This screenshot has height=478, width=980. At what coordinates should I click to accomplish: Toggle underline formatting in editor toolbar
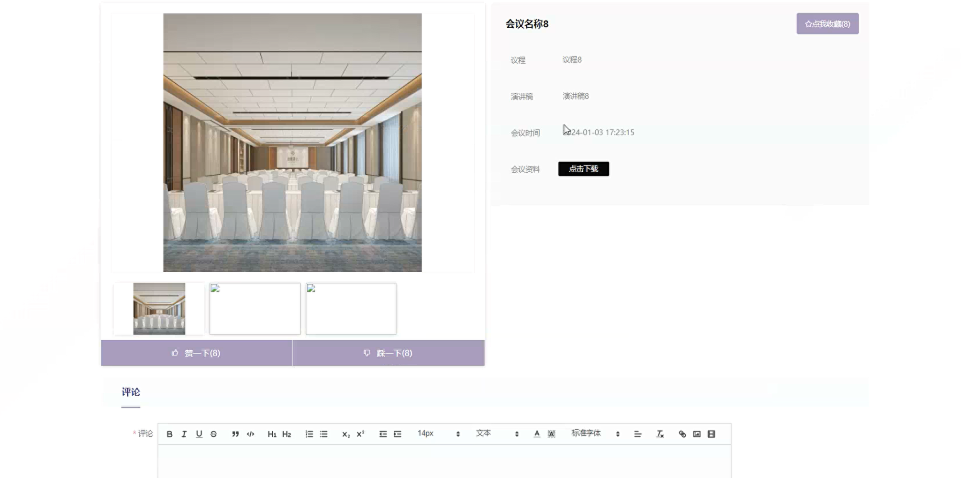pyautogui.click(x=199, y=434)
